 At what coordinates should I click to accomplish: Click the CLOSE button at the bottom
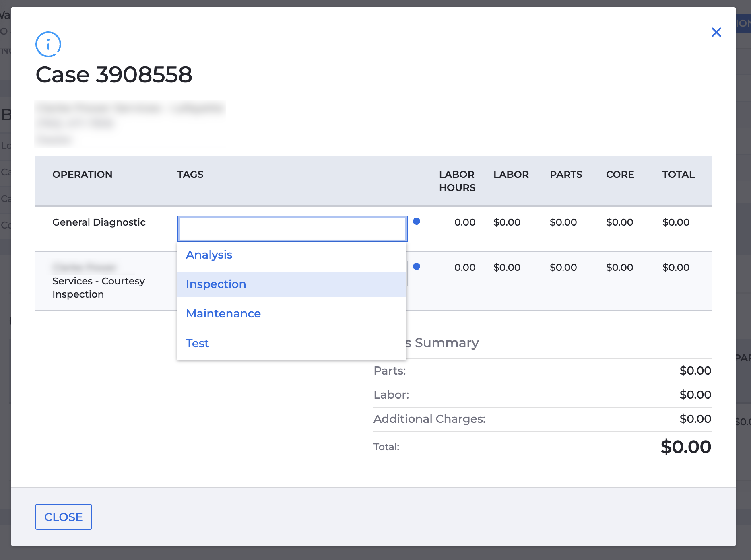click(63, 517)
